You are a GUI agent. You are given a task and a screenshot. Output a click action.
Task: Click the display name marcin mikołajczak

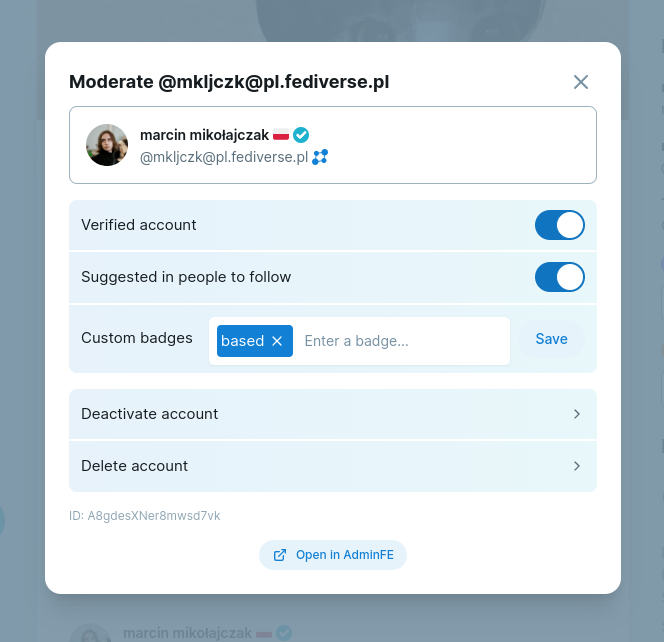[x=204, y=135]
